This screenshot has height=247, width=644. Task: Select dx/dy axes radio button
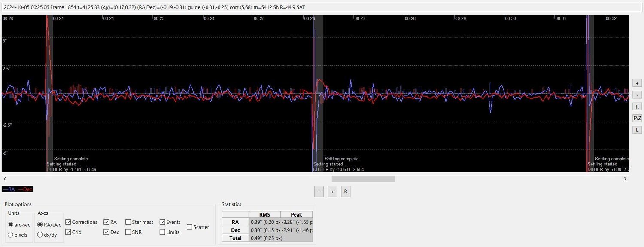click(x=47, y=235)
